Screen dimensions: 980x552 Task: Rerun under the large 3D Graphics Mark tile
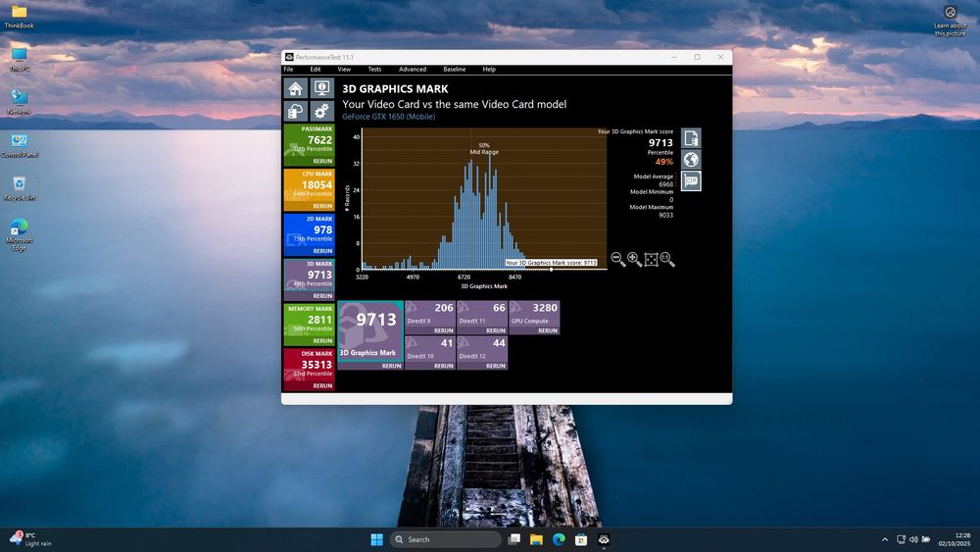coord(391,367)
